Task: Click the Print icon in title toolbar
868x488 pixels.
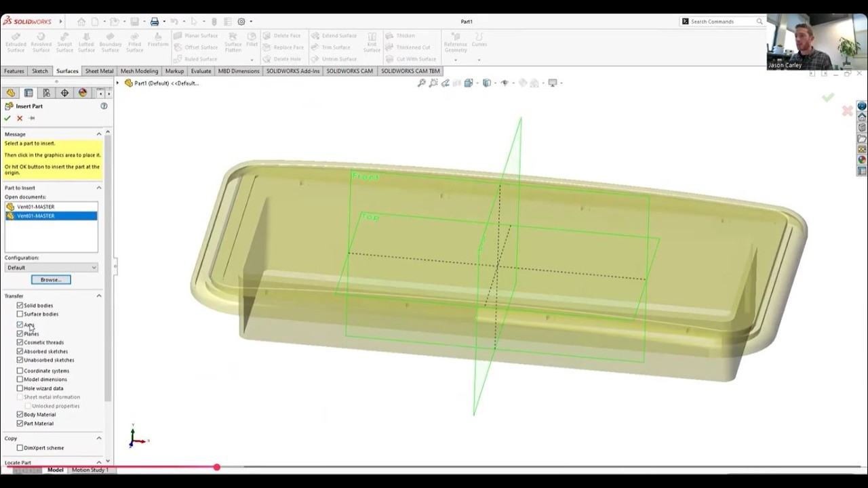Action: tap(155, 22)
